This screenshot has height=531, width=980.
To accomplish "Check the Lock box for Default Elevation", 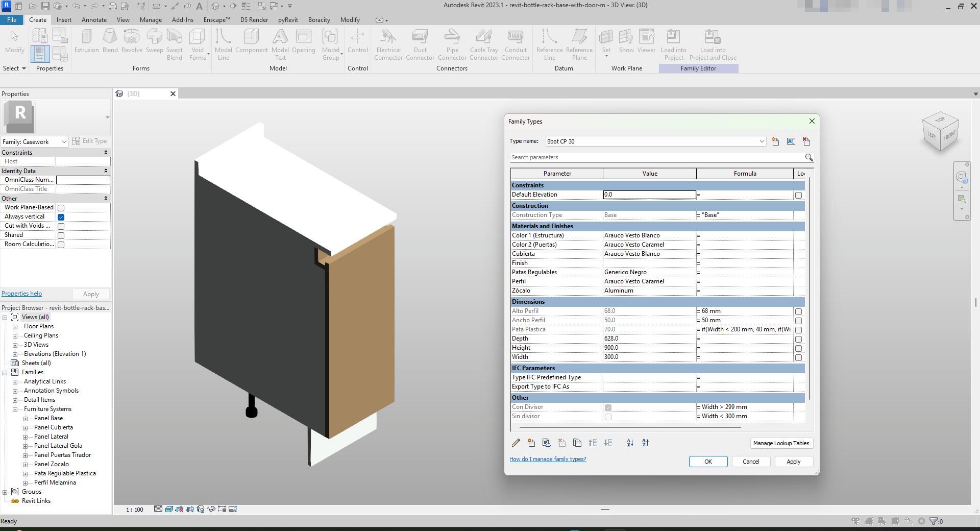I will tap(798, 195).
